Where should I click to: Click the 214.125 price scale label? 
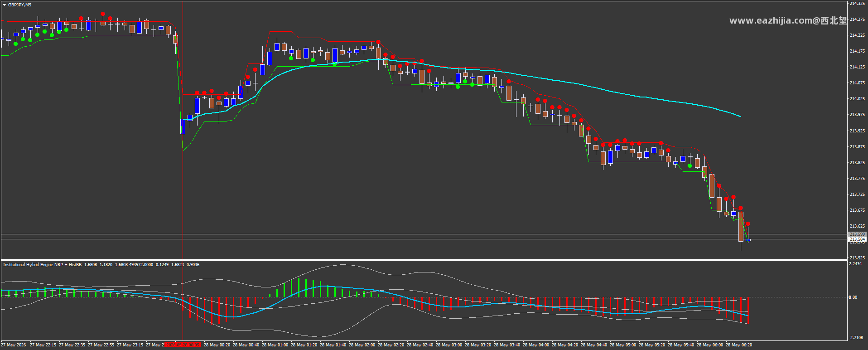point(857,67)
